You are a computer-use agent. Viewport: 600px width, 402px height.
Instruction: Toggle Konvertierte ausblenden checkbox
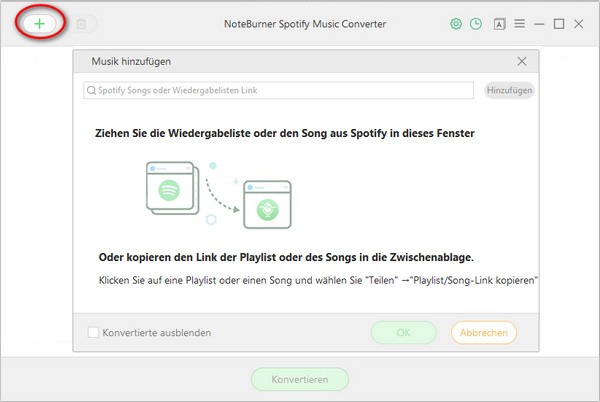coord(93,332)
